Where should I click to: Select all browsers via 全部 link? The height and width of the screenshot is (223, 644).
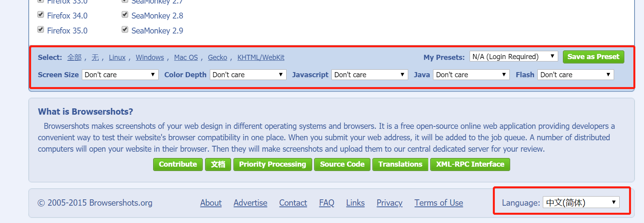click(x=74, y=58)
